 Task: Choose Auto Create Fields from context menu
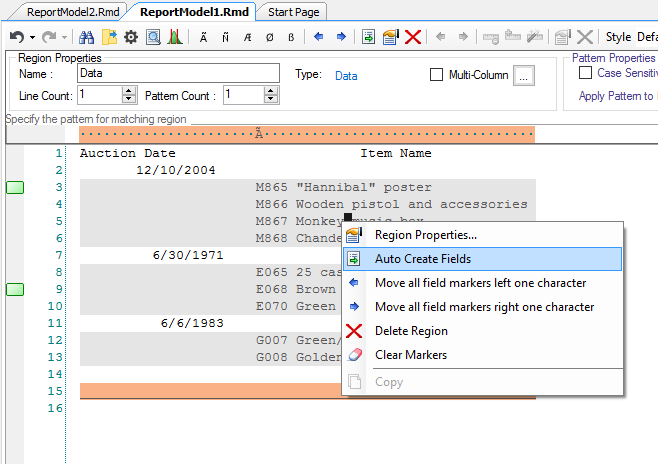click(x=422, y=259)
